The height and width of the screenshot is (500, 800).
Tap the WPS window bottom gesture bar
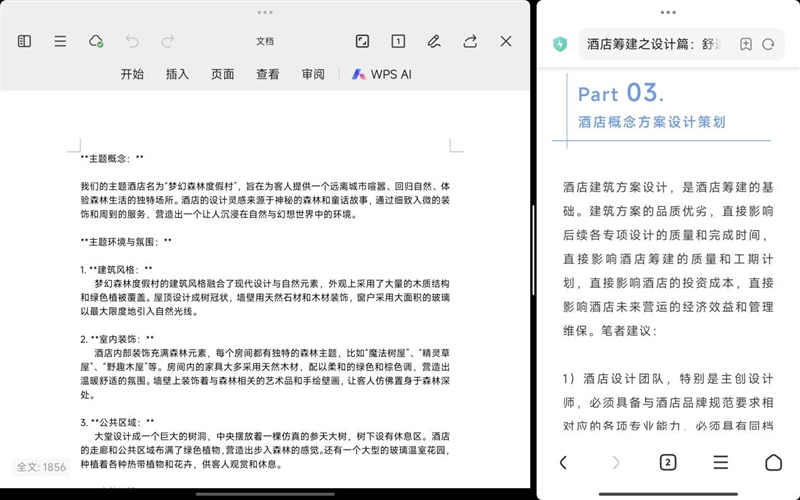pyautogui.click(x=265, y=494)
